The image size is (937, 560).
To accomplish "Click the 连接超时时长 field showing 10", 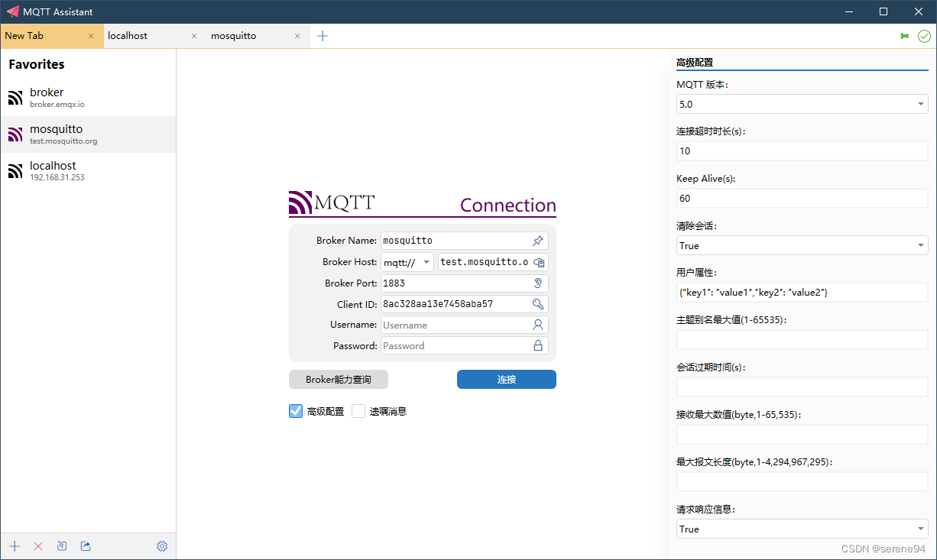I will [802, 151].
